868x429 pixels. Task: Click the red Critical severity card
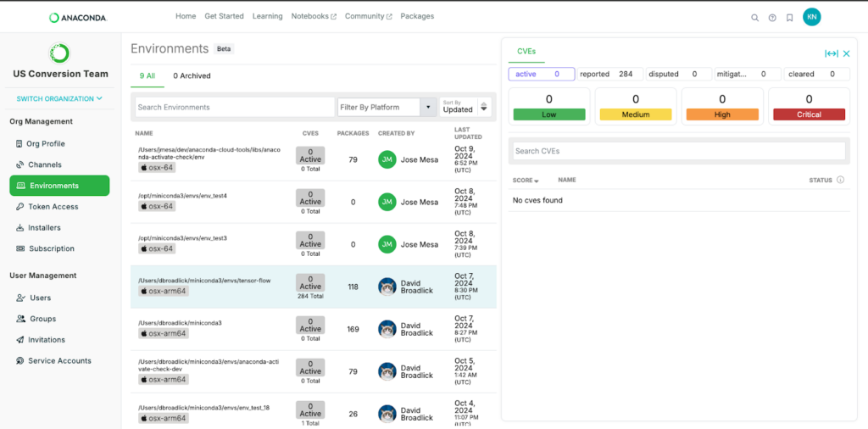click(x=809, y=106)
